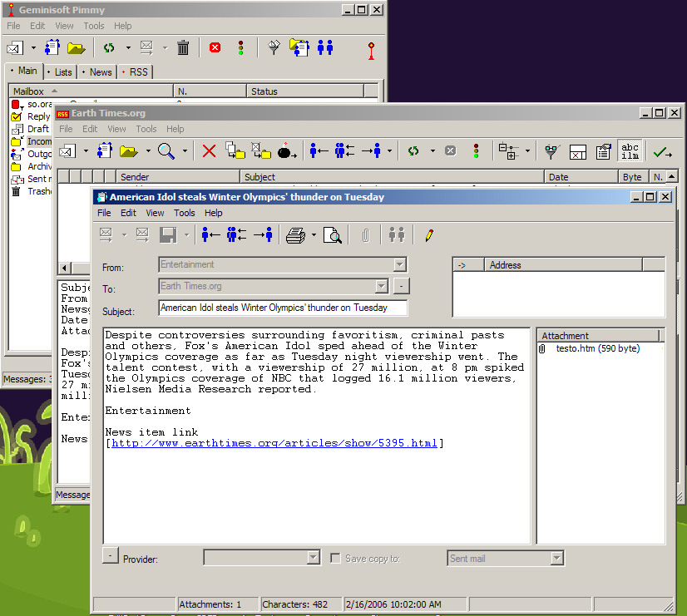The height and width of the screenshot is (616, 687).
Task: Click the small button left of Provider label
Action: pyautogui.click(x=111, y=555)
